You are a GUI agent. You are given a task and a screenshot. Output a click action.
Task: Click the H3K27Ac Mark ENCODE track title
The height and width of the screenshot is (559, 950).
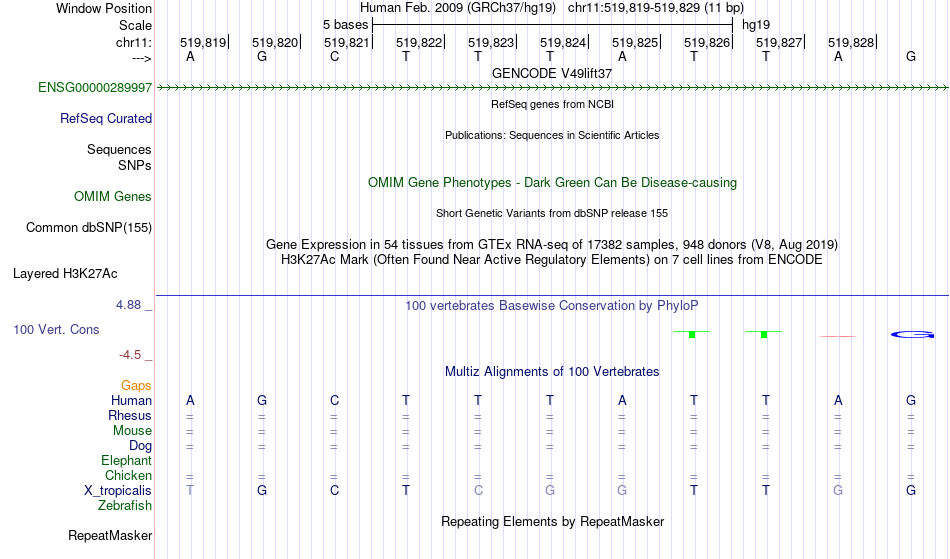[x=552, y=260]
